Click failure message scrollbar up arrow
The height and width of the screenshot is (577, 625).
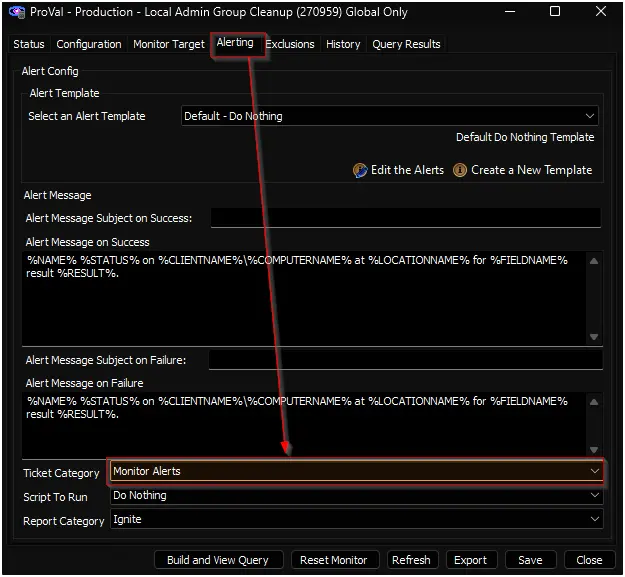click(594, 402)
